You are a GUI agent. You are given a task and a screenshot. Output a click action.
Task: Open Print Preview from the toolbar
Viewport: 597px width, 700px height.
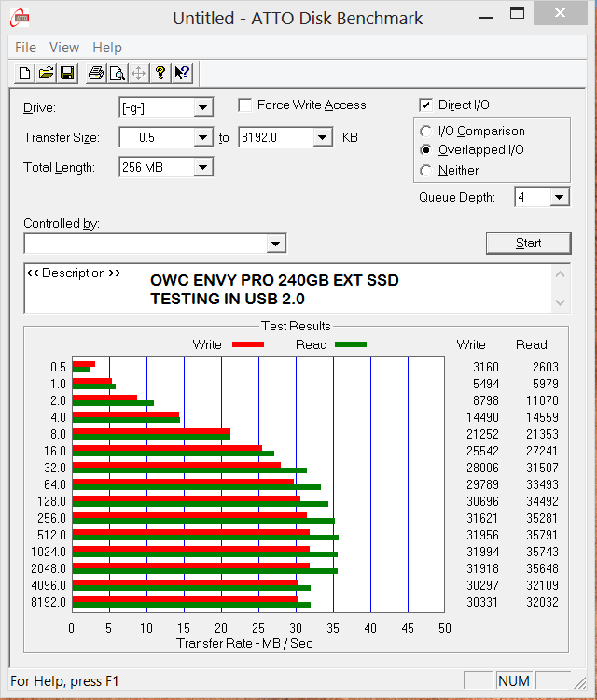pos(118,73)
